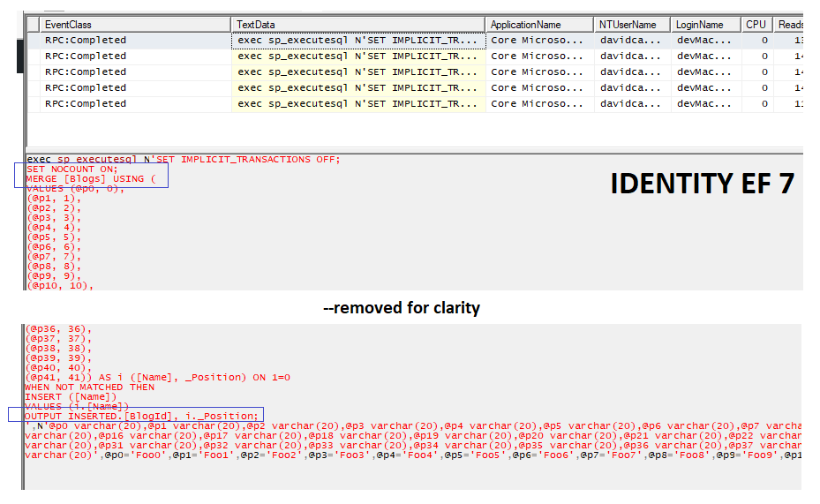Click the '(@p9, 9),' line

click(54, 275)
